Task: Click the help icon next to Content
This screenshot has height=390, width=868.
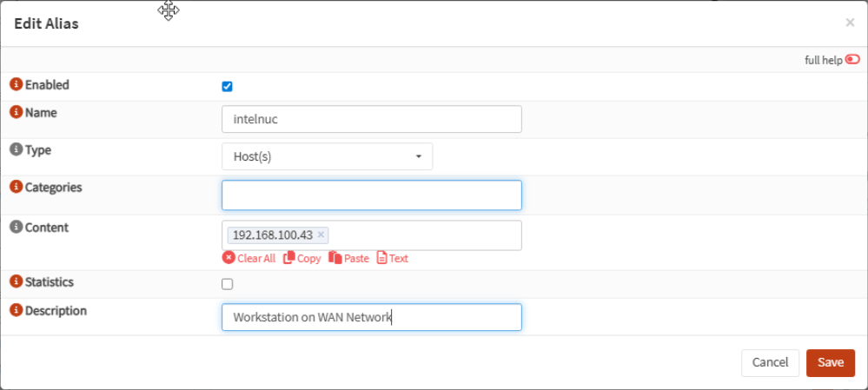Action: (16, 228)
